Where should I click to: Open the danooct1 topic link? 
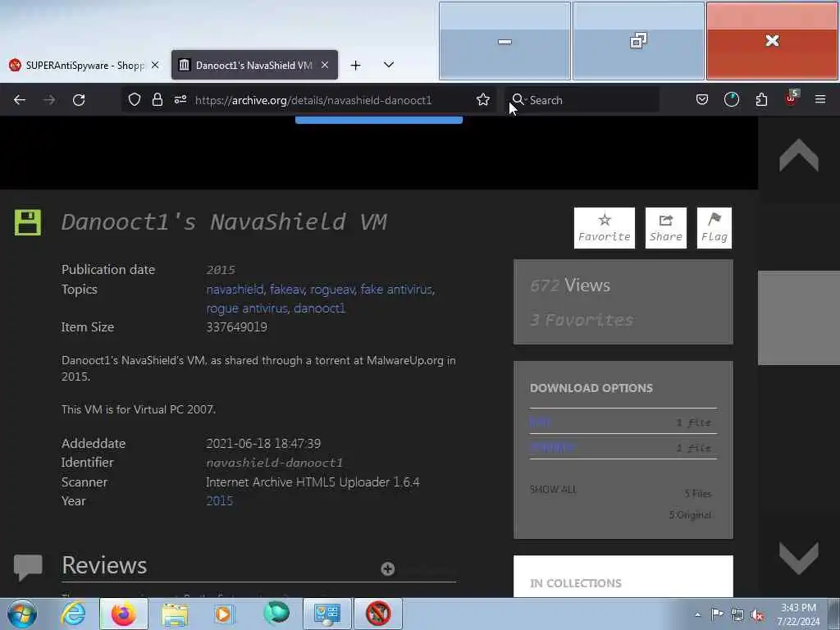click(319, 308)
